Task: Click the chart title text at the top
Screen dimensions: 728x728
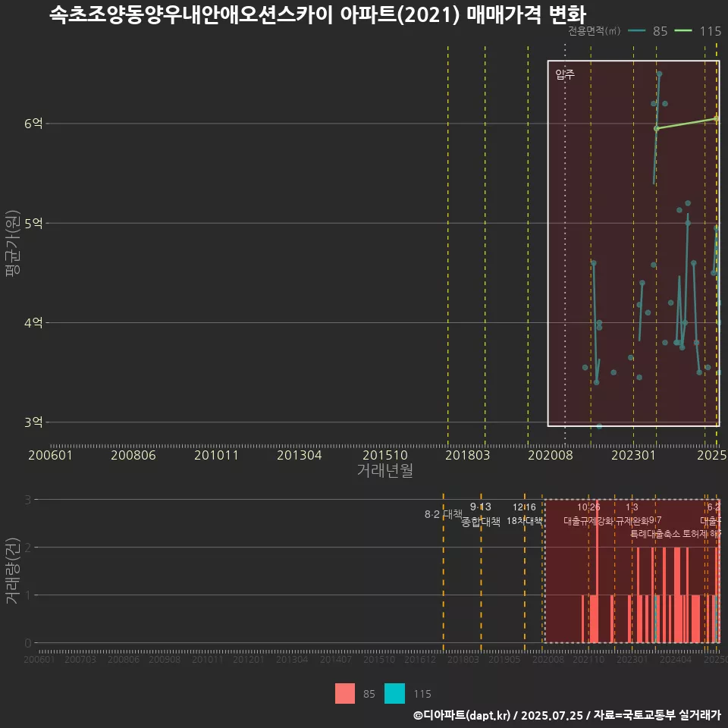Action: tap(318, 15)
